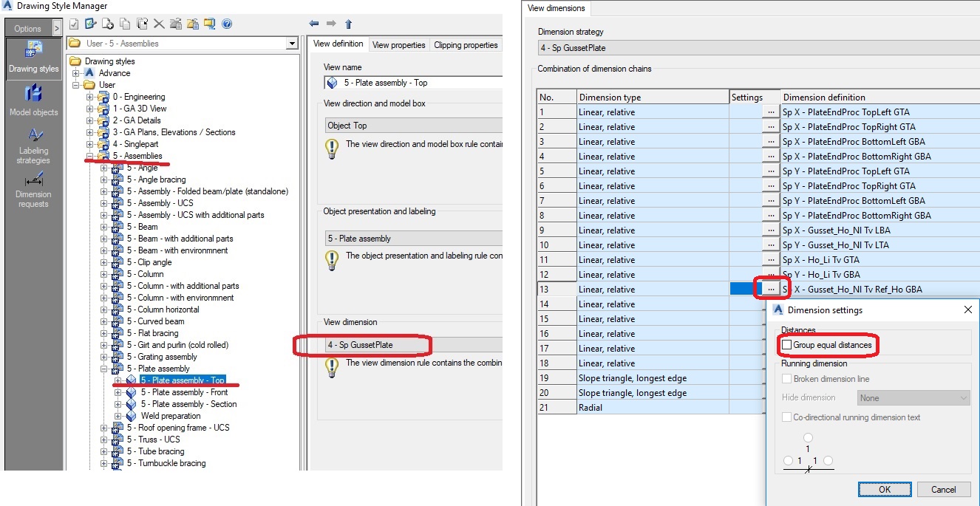This screenshot has height=506, width=980.
Task: Select the top radio button above dimension line
Action: click(x=808, y=438)
